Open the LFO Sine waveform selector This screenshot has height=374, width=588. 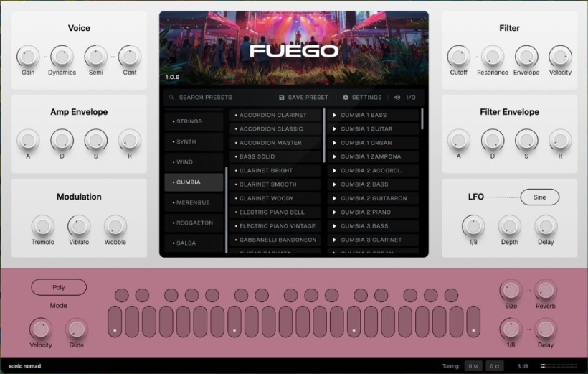click(540, 197)
